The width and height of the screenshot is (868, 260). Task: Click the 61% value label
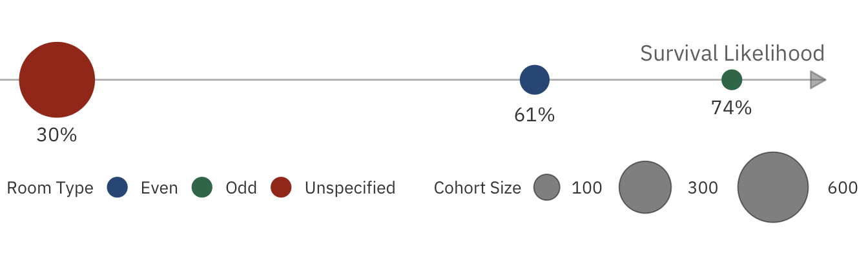click(535, 115)
